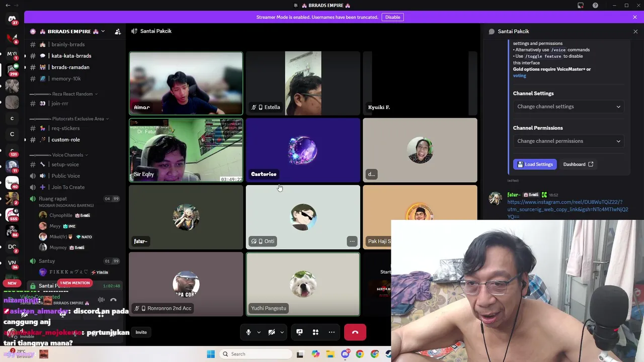Screen dimensions: 644x362
Task: Open camera options dropdown arrow
Action: coord(282,332)
